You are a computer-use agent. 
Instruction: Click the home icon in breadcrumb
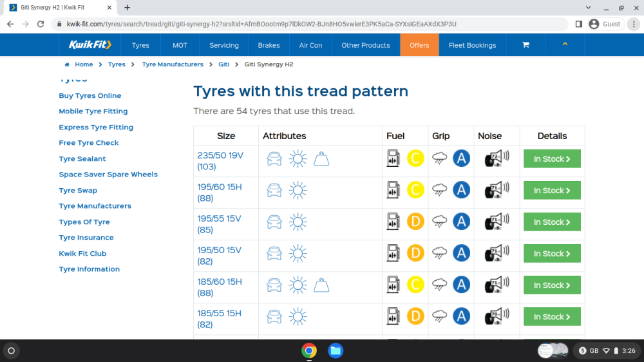67,64
